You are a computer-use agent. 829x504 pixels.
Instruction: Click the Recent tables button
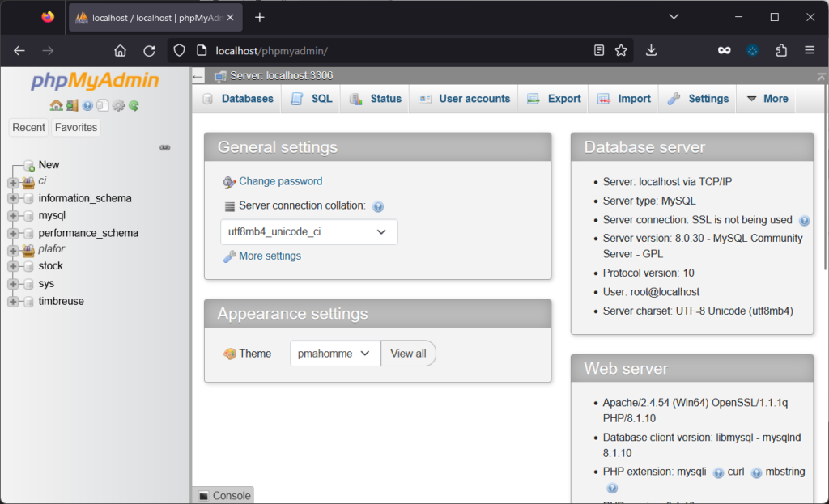click(28, 127)
